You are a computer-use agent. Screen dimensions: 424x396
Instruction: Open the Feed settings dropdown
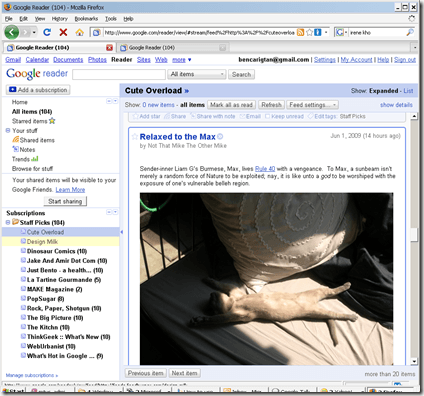click(312, 105)
